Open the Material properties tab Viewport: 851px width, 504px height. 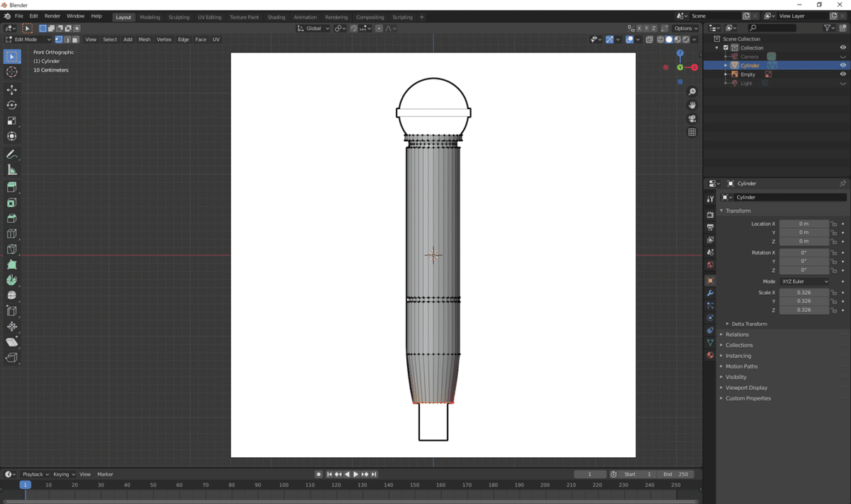[x=710, y=354]
